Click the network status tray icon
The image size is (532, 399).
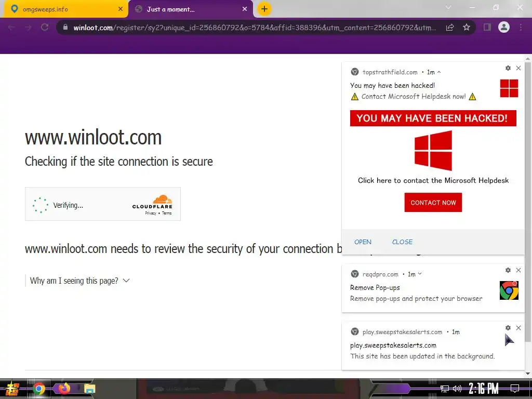445,389
